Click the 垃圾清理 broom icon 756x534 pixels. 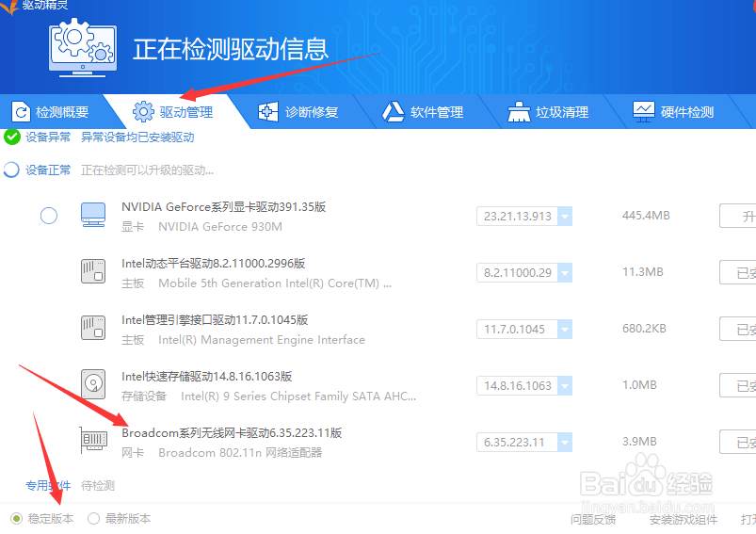click(519, 112)
